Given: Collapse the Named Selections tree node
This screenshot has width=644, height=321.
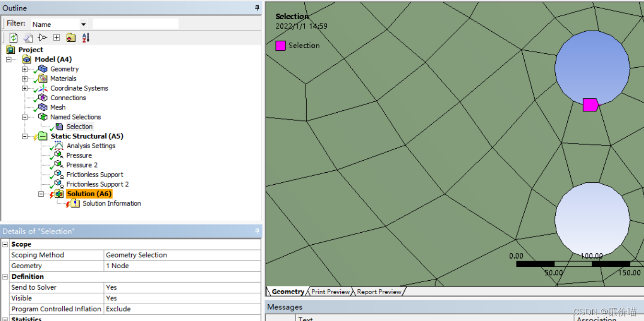Looking at the screenshot, I should click(24, 117).
